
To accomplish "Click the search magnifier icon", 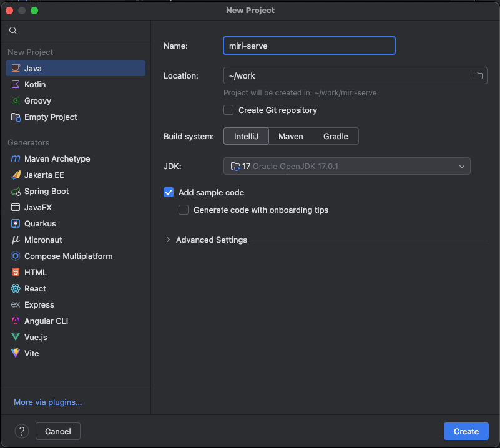I will (x=13, y=31).
